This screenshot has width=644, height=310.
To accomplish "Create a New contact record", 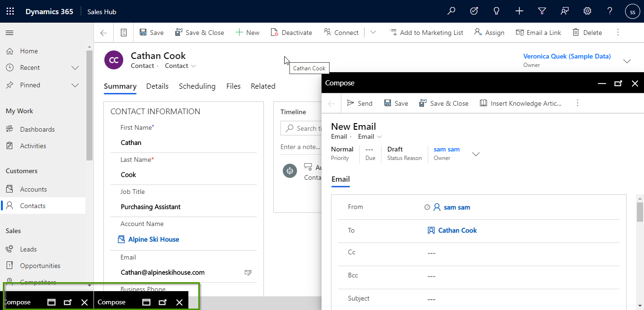I will (x=247, y=33).
